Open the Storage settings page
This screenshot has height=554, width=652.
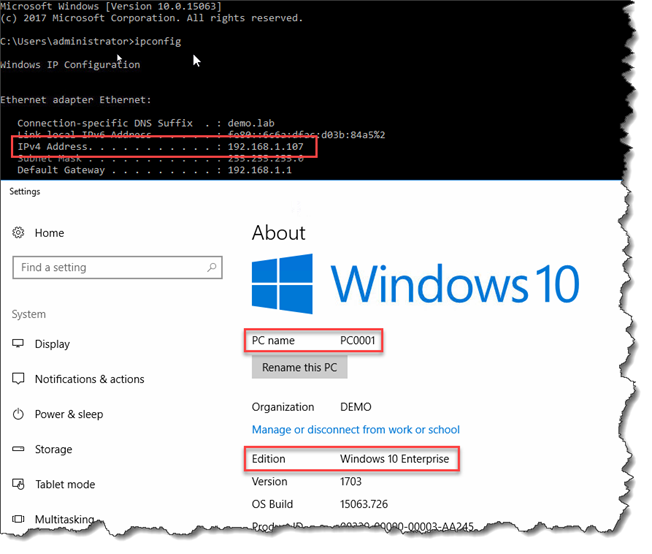point(53,449)
